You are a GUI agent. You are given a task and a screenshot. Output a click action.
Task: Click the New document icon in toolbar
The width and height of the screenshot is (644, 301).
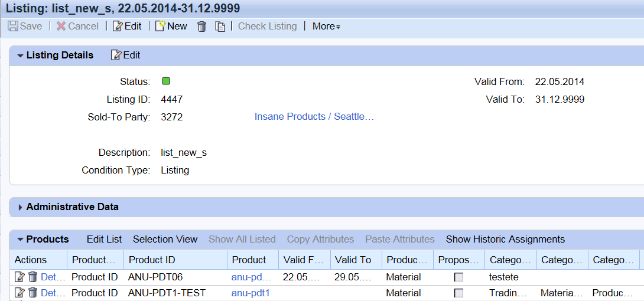[161, 26]
